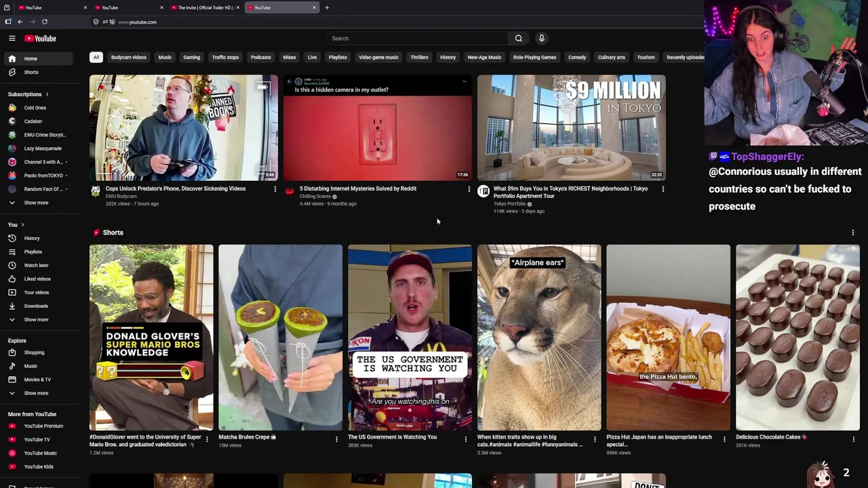The image size is (868, 488).
Task: Expand Subscriptions heading chevron
Action: 47,94
